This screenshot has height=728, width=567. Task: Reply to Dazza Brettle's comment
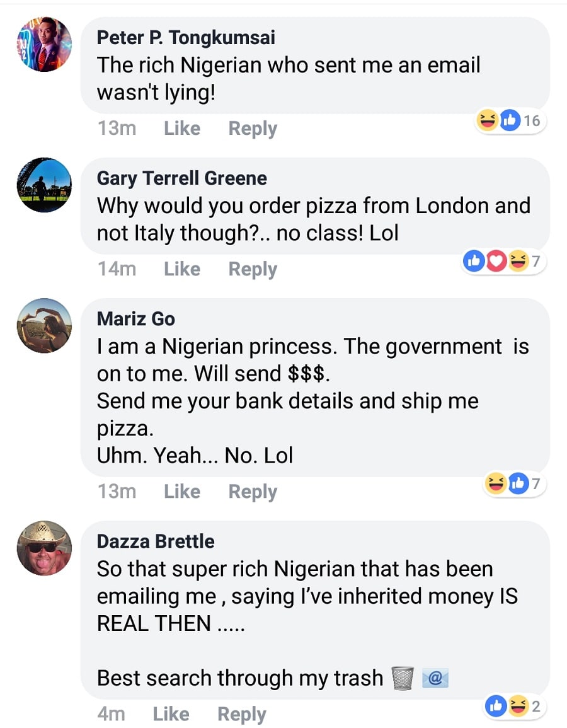tap(242, 714)
